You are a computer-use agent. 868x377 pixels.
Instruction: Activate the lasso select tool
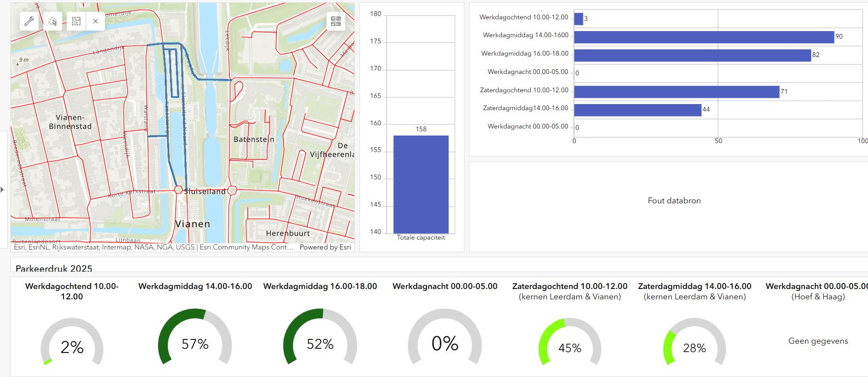pyautogui.click(x=53, y=21)
